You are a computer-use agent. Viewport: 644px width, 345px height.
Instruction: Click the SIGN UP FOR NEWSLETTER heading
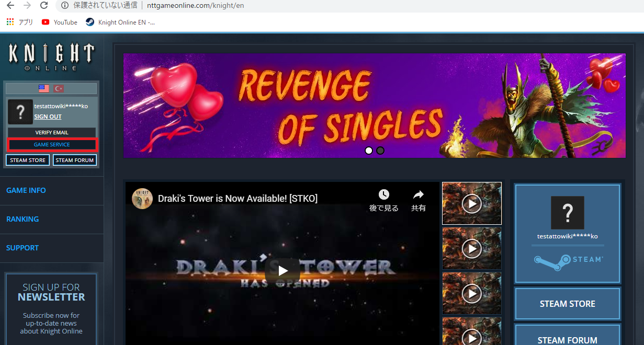(51, 292)
